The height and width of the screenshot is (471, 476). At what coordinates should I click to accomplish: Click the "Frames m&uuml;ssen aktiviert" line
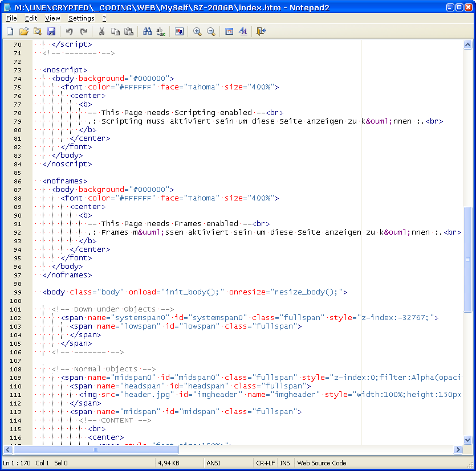[x=274, y=232]
